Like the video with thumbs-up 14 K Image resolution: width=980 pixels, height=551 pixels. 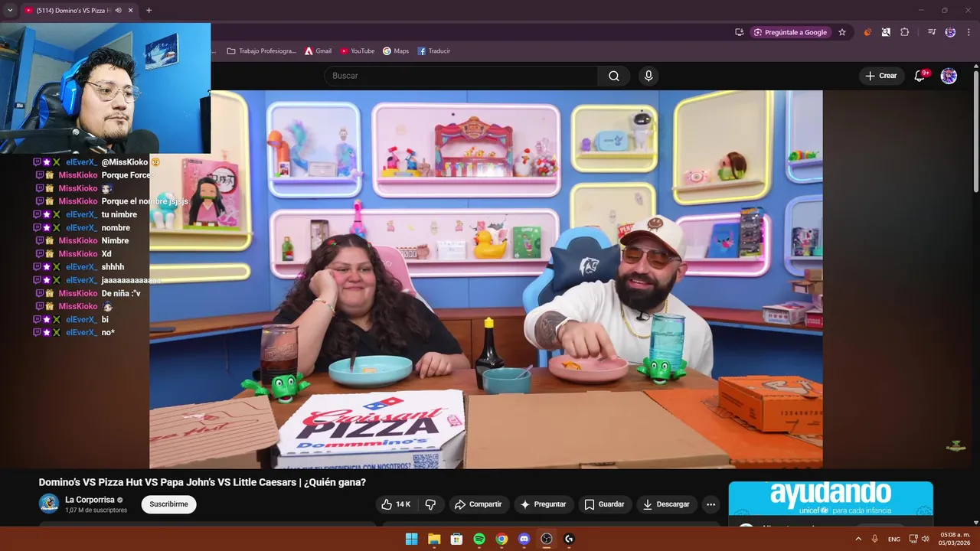point(396,504)
